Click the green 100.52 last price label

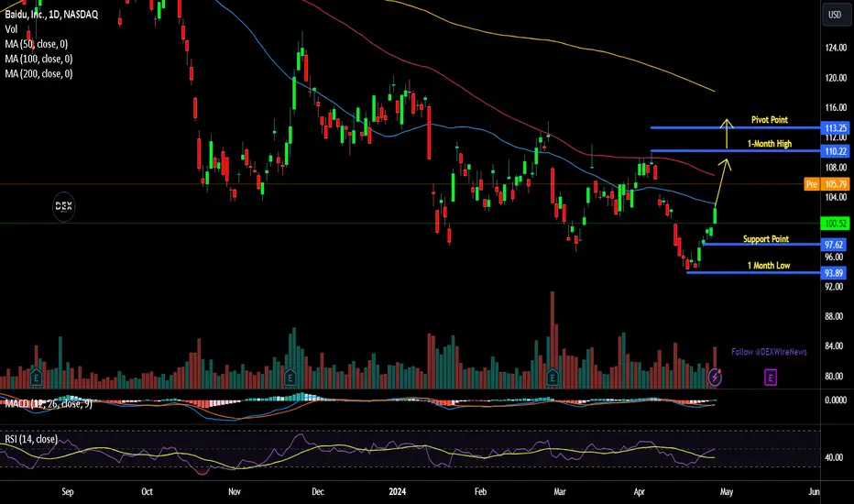pyautogui.click(x=835, y=224)
